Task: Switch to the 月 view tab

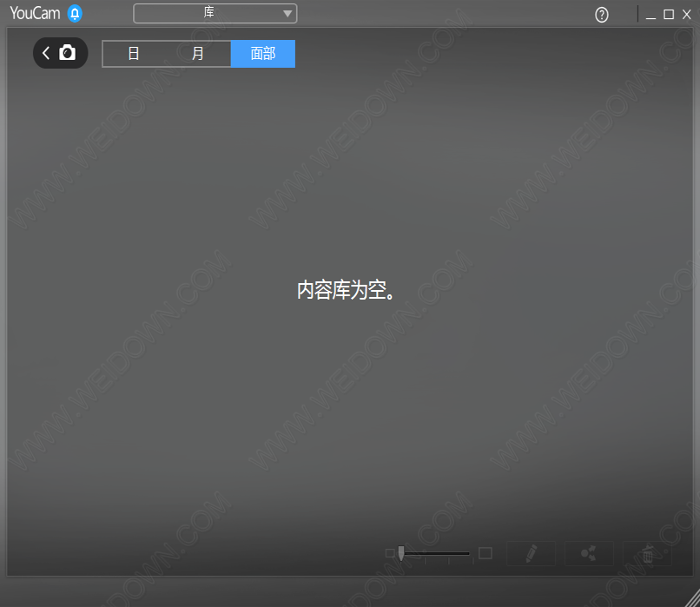Action: point(198,54)
